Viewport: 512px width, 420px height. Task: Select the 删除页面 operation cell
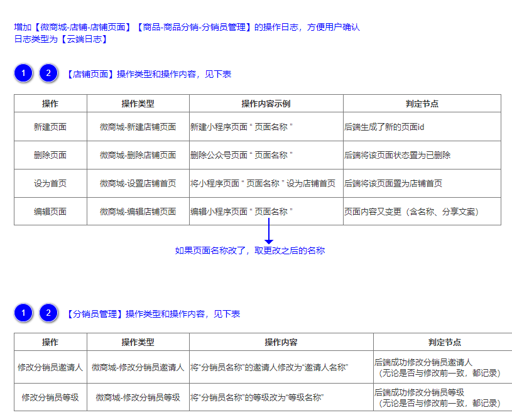(x=50, y=155)
